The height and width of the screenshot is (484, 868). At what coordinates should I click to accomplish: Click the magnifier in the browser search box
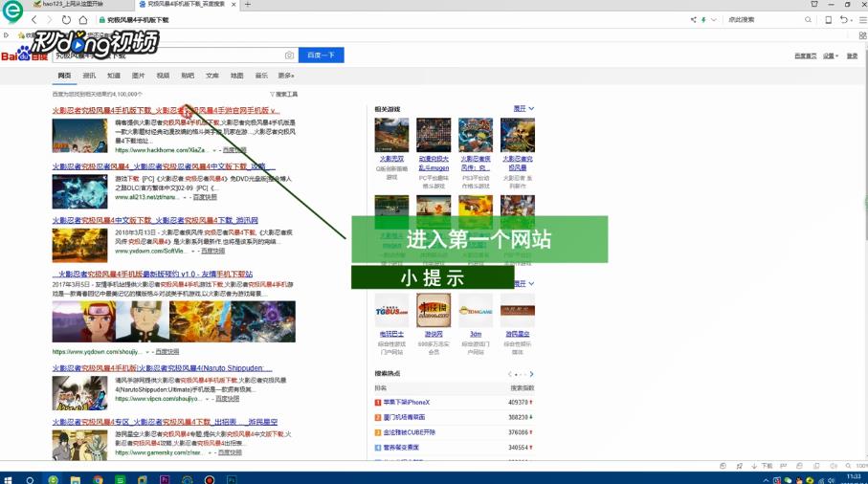coord(808,20)
